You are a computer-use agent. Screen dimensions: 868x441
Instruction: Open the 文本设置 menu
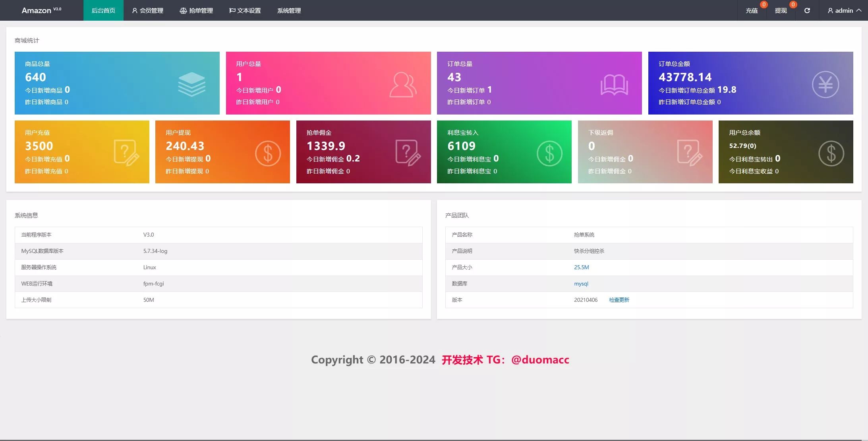click(245, 10)
